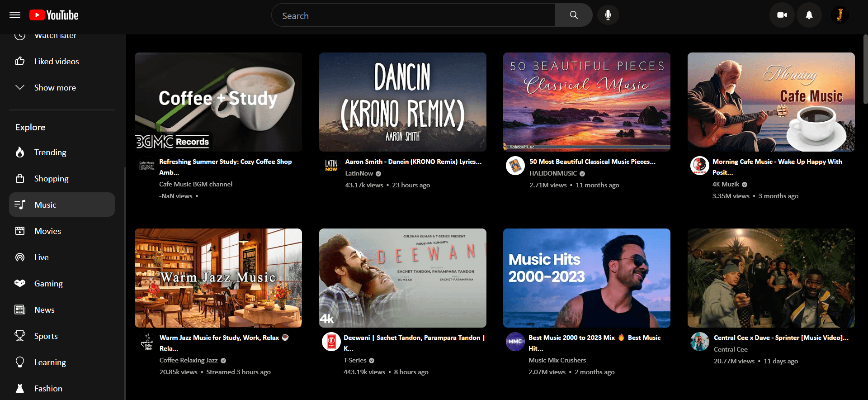Click the Sports trophy icon

pos(20,336)
